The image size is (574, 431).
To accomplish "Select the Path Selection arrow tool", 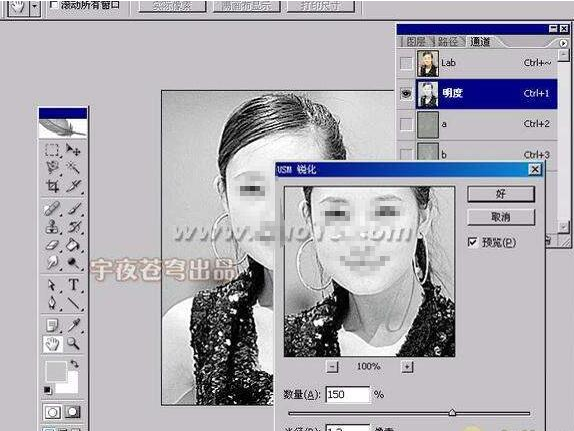I will tap(52, 285).
